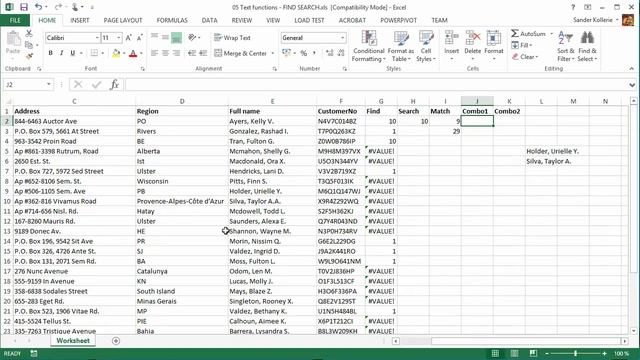Toggle center horizontal alignment

[x=165, y=53]
